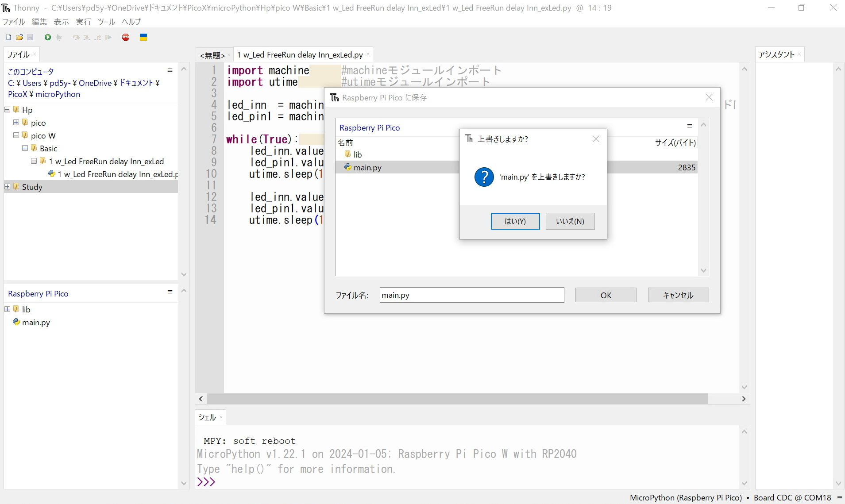Screen dimensions: 845x504
Task: Open the 表示 menu
Action: pos(61,22)
